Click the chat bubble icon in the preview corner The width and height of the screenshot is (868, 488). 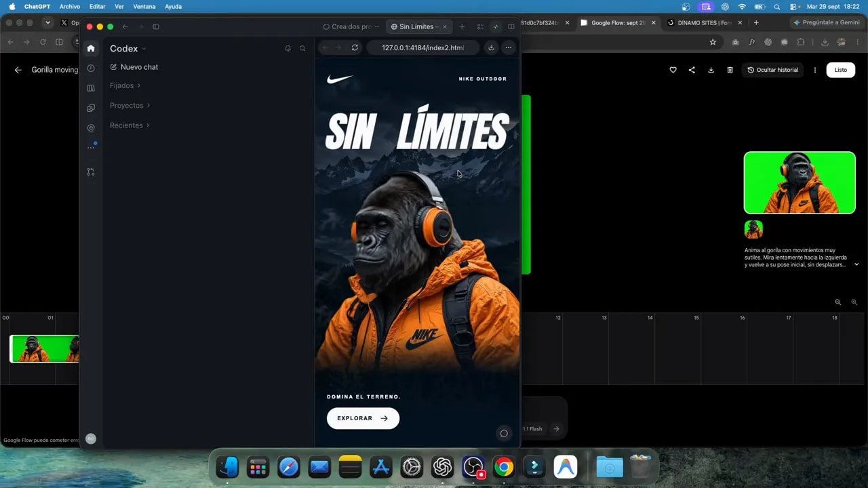click(504, 433)
